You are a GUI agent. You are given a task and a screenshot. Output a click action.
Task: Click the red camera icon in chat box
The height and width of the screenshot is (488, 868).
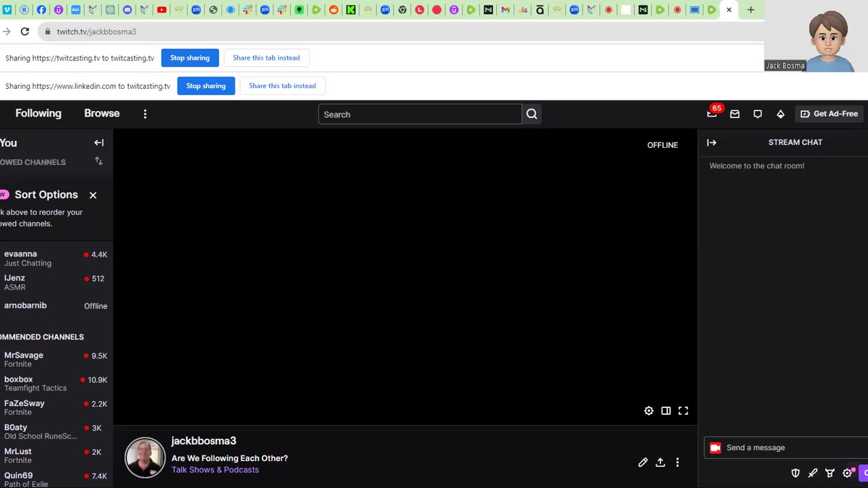715,447
